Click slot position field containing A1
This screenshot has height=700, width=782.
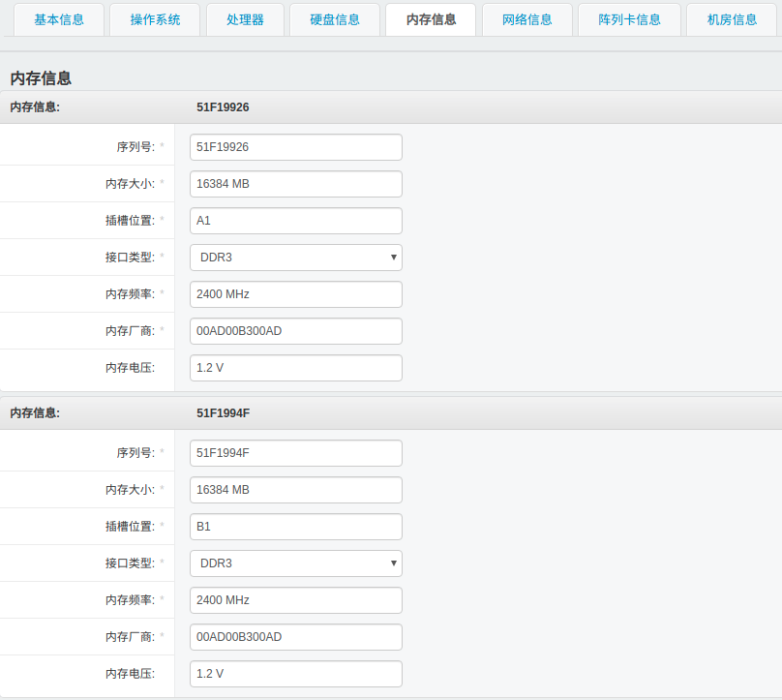(295, 220)
